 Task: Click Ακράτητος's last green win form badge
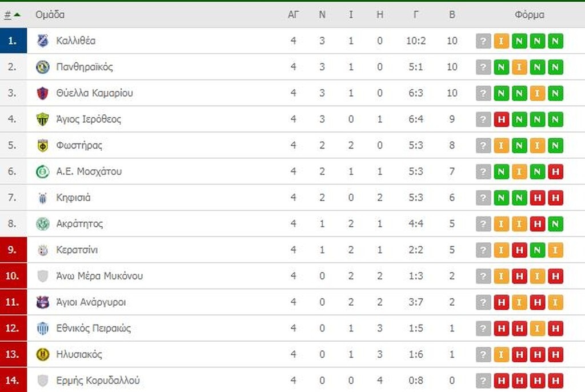pyautogui.click(x=555, y=224)
